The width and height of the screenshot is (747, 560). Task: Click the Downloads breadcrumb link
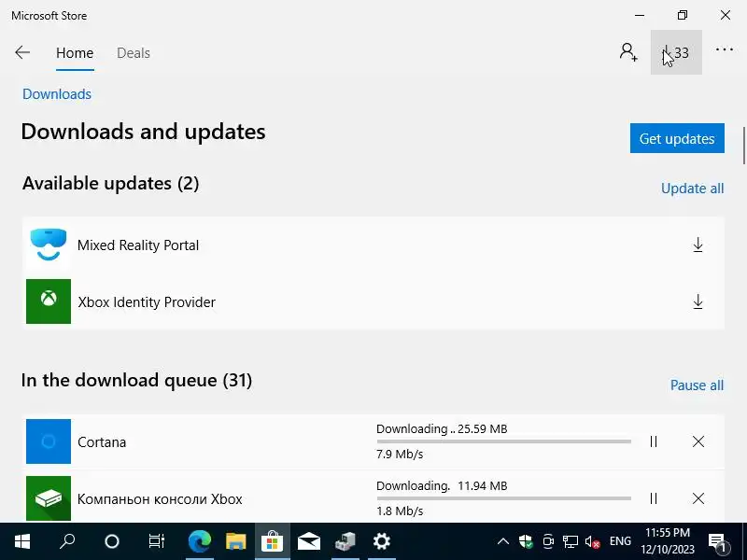(57, 94)
